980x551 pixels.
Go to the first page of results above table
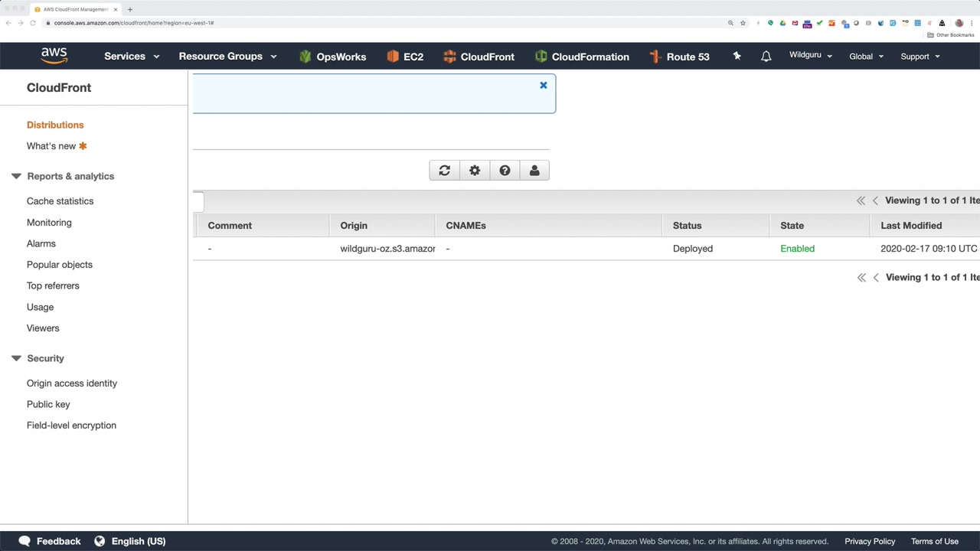861,201
